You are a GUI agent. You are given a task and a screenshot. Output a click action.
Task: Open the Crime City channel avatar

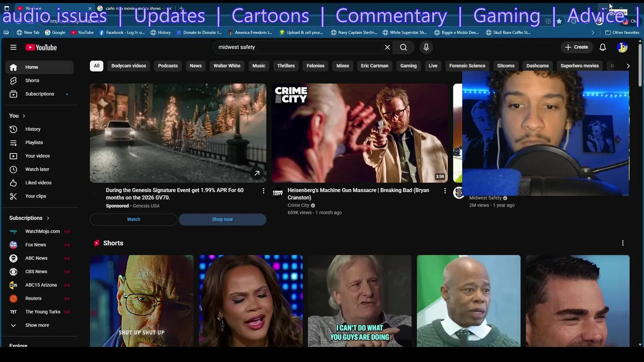[x=278, y=193]
